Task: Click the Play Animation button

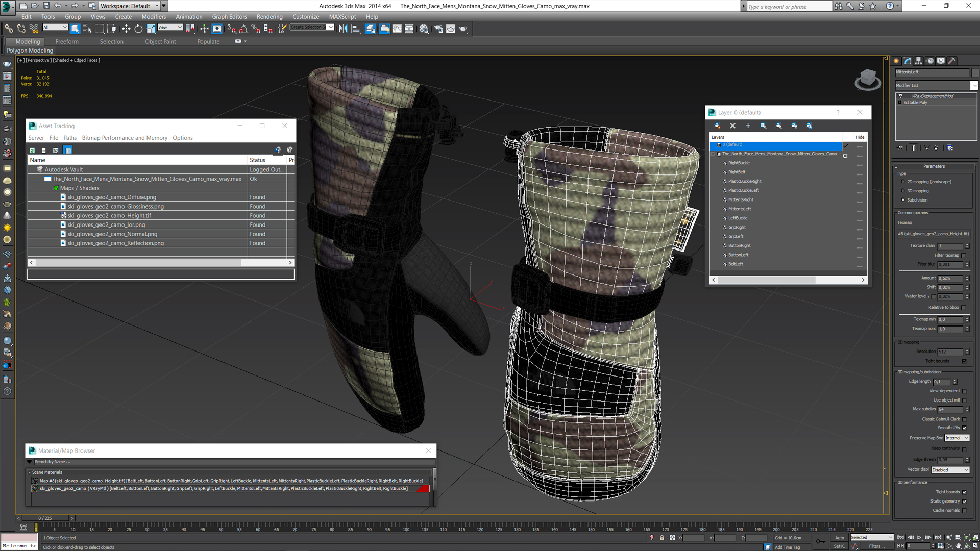Action: [920, 537]
